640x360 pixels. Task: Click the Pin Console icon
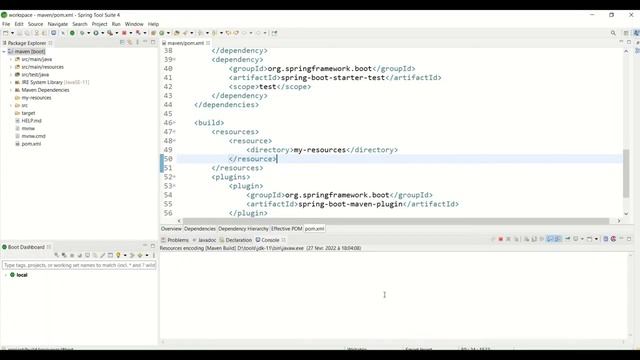coord(567,239)
